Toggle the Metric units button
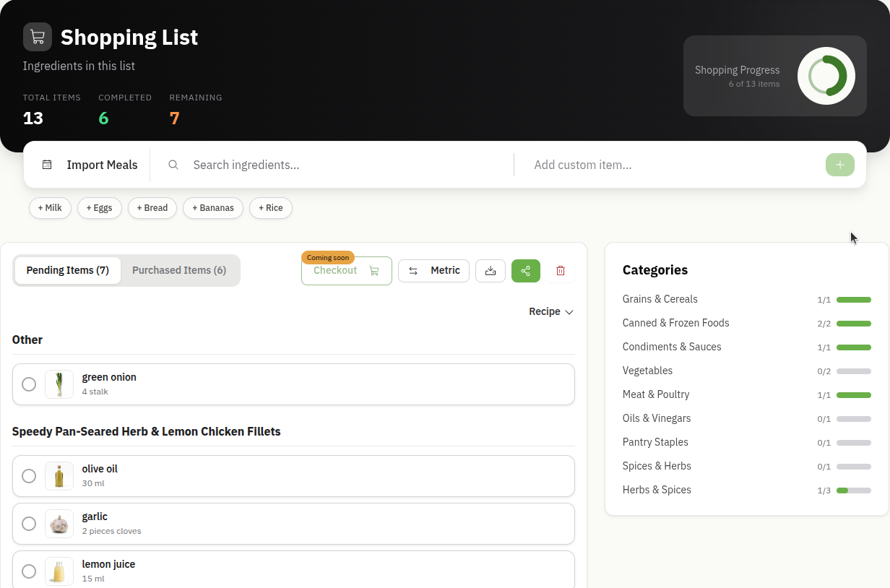The width and height of the screenshot is (890, 588). (x=434, y=271)
